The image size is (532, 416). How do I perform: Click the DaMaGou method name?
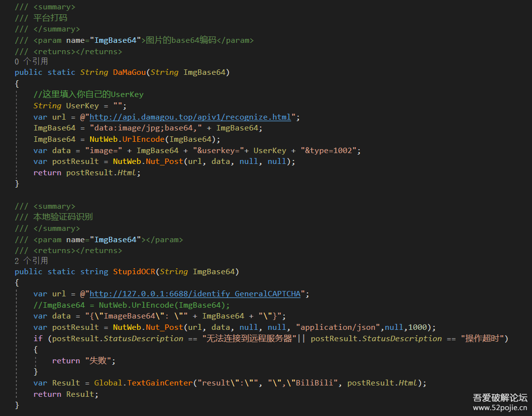point(129,72)
